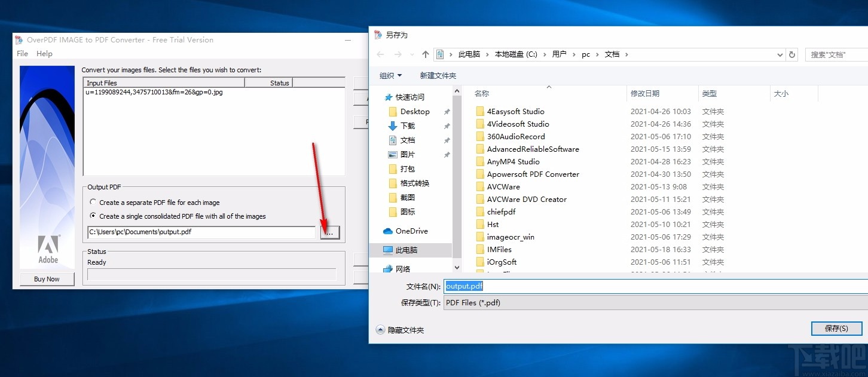Screen dimensions: 868x377
Task: Click the 保存(S) button to save
Action: coord(836,328)
